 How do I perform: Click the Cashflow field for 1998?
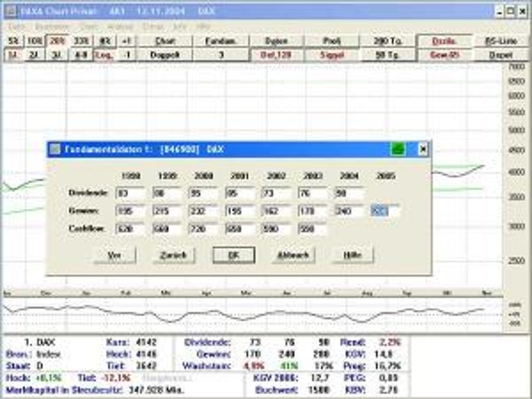point(130,229)
